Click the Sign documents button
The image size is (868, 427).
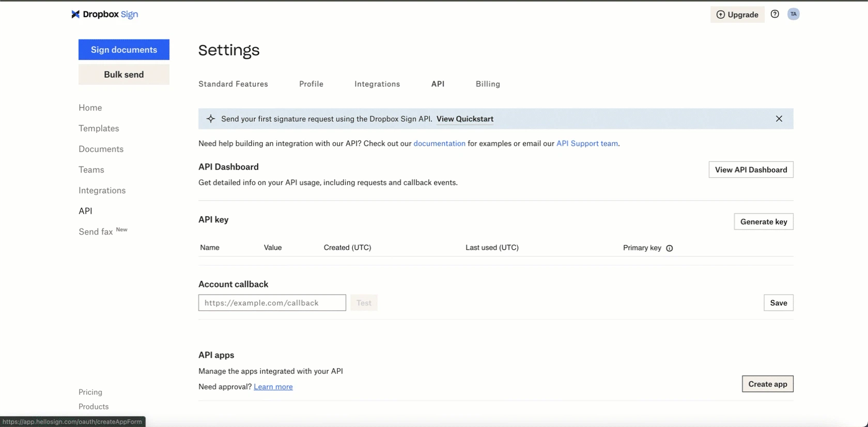click(x=124, y=50)
